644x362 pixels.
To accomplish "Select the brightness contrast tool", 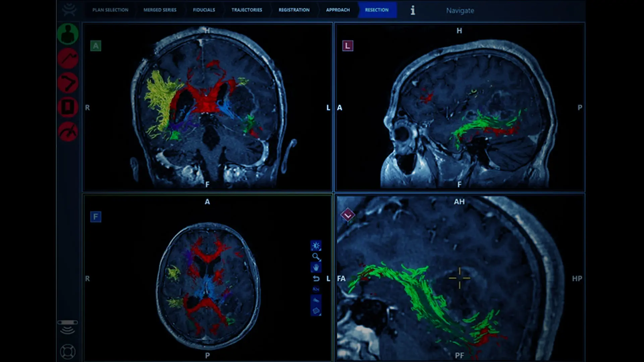I will tap(316, 246).
